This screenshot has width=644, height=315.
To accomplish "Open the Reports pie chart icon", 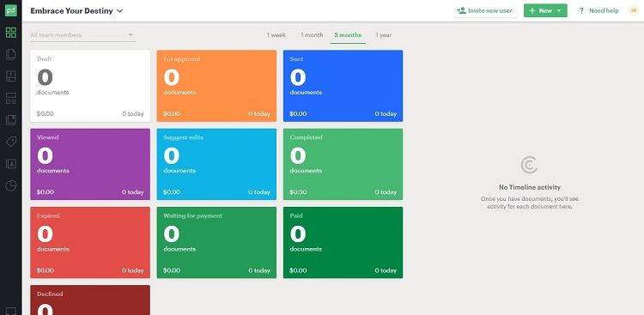I will 11,185.
